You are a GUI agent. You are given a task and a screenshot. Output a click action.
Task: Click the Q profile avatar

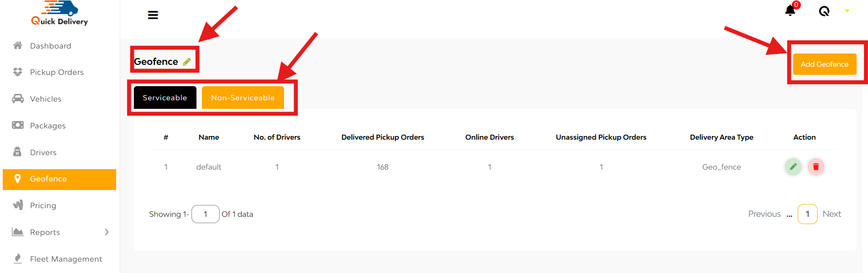point(824,11)
